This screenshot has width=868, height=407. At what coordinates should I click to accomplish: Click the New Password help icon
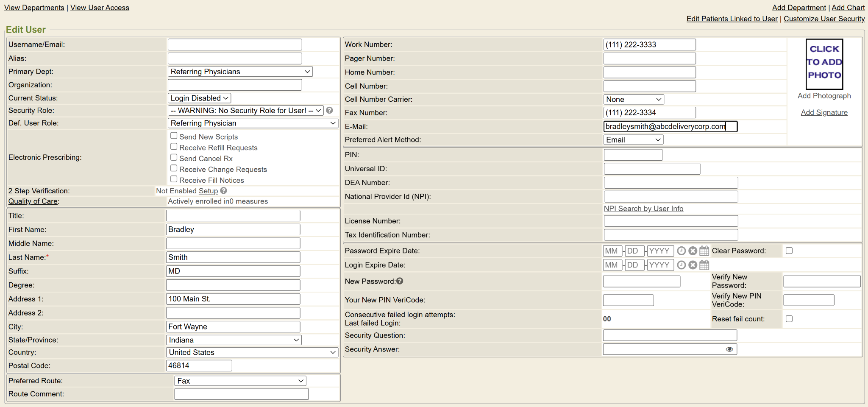click(400, 281)
